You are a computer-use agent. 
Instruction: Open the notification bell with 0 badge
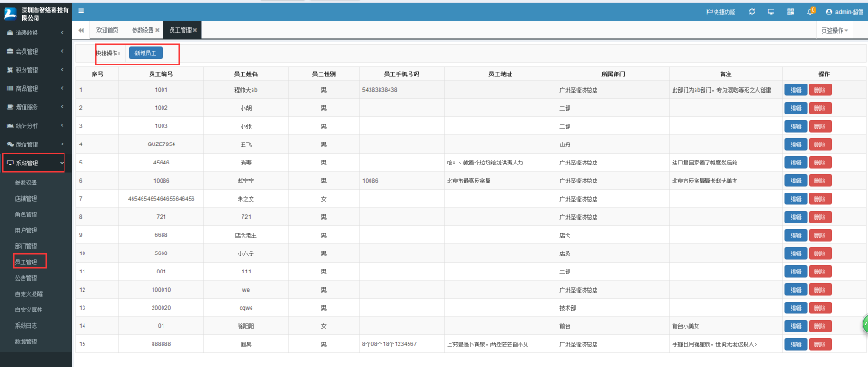coord(810,12)
